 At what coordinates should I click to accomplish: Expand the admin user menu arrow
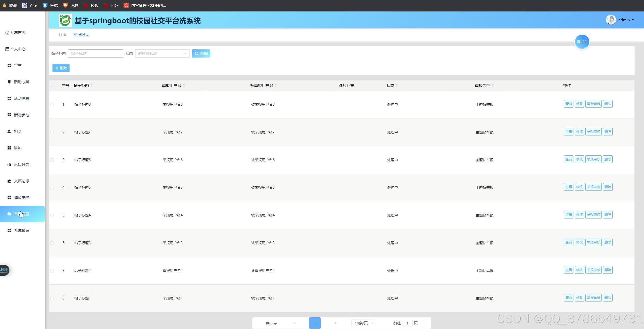point(633,20)
